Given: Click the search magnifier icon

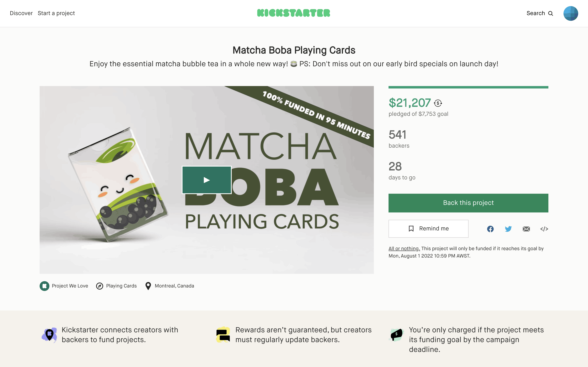Looking at the screenshot, I should point(551,13).
